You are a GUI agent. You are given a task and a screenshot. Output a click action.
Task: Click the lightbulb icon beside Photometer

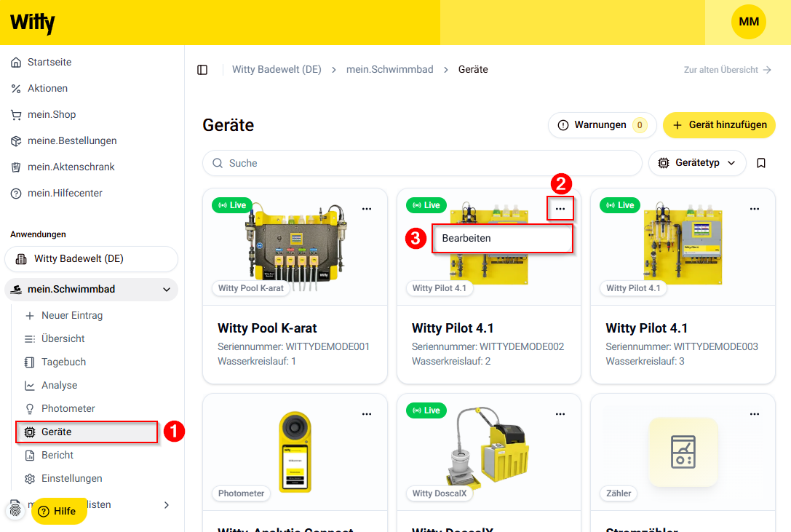[30, 409]
